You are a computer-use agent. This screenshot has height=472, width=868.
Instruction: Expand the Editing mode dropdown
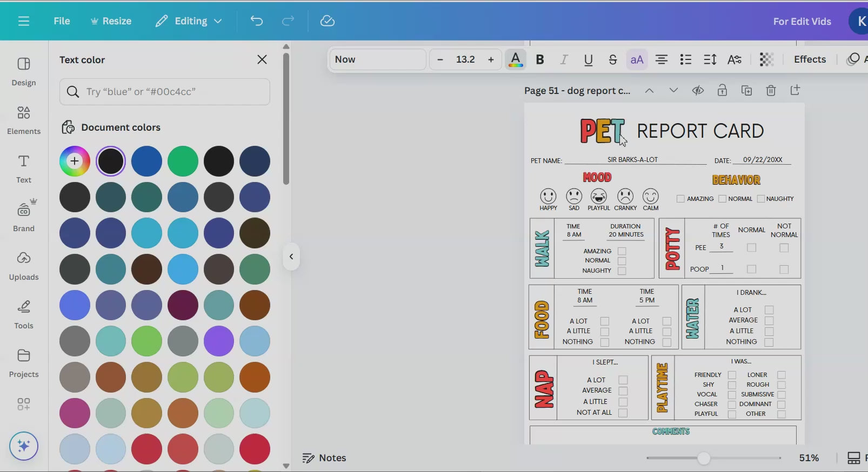tap(189, 21)
